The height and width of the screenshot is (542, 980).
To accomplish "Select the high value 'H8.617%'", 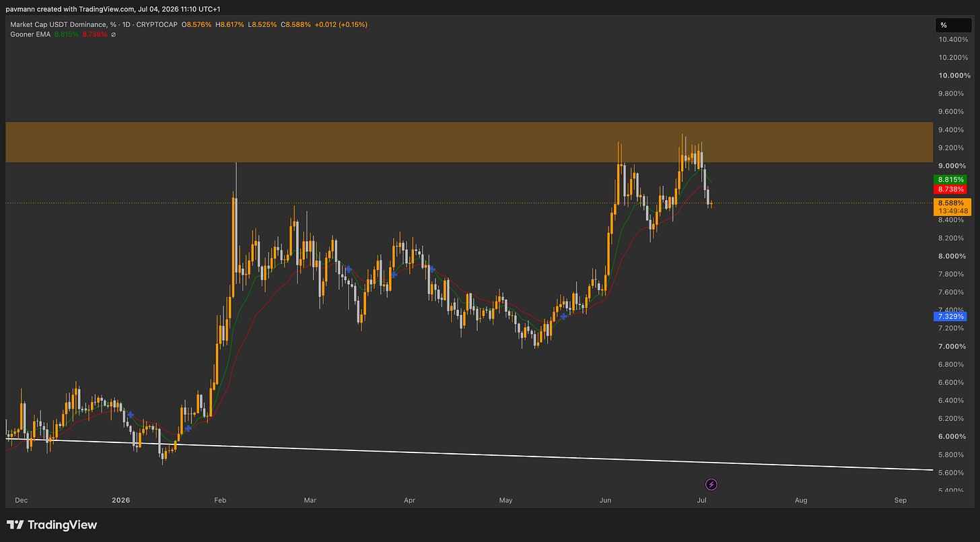I will click(230, 24).
